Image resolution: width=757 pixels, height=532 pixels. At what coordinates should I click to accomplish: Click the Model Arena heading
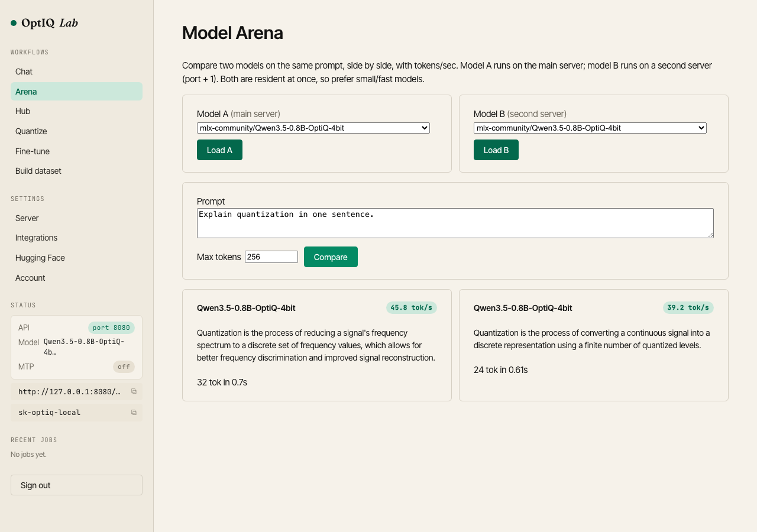[x=232, y=33]
